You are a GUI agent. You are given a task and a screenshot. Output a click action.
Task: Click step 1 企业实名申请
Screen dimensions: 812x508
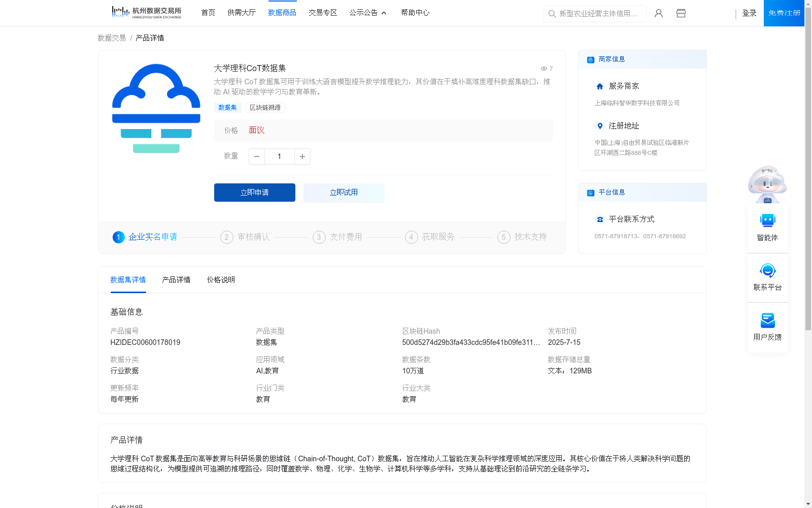coord(145,237)
